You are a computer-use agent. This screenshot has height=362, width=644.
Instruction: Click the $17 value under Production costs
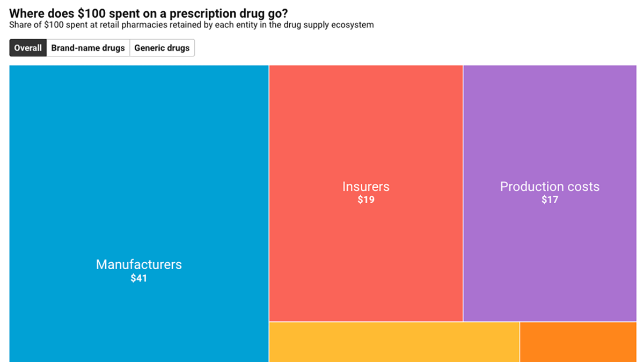pyautogui.click(x=550, y=200)
